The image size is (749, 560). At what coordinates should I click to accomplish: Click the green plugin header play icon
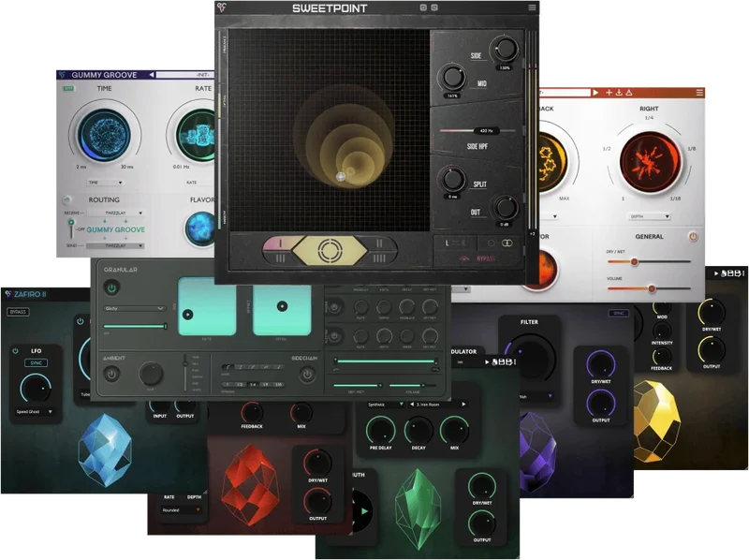click(x=487, y=362)
